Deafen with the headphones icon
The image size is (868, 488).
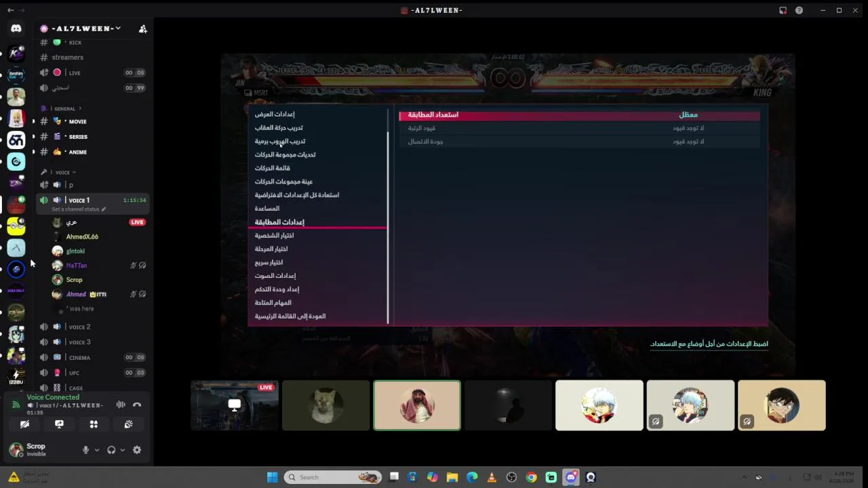111,450
